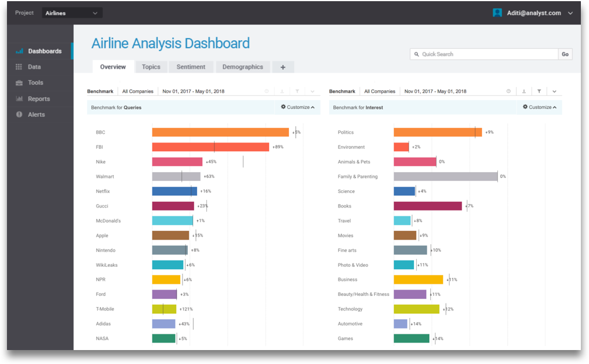This screenshot has width=589, height=364.
Task: Open the account menu arrow next to email
Action: point(570,13)
